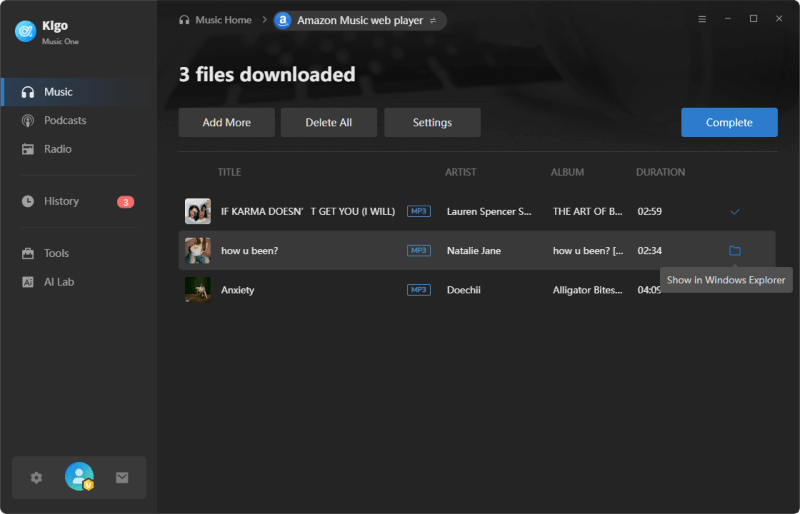Go to Podcasts in the sidebar
This screenshot has height=514, width=800.
click(65, 120)
